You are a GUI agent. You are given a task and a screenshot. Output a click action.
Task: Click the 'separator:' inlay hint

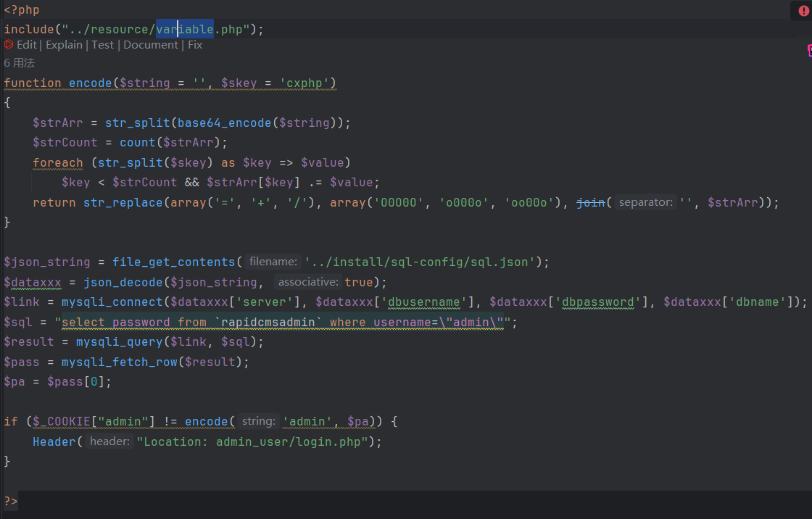645,203
